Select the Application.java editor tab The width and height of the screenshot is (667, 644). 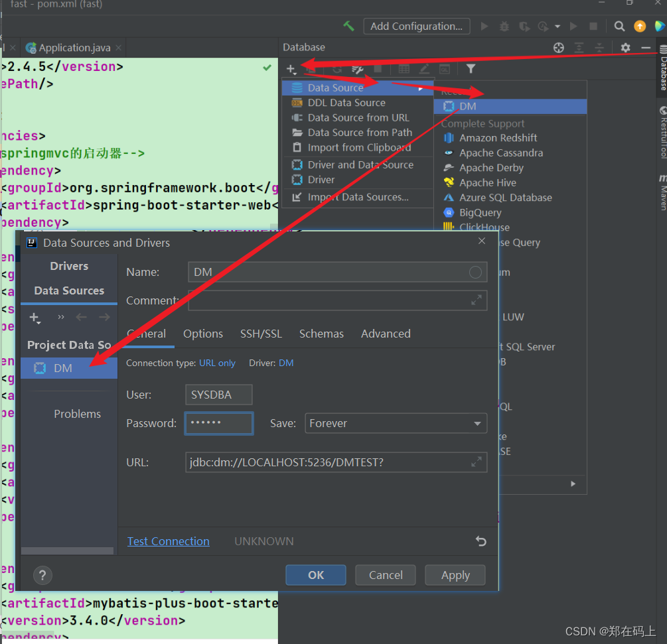pos(74,48)
